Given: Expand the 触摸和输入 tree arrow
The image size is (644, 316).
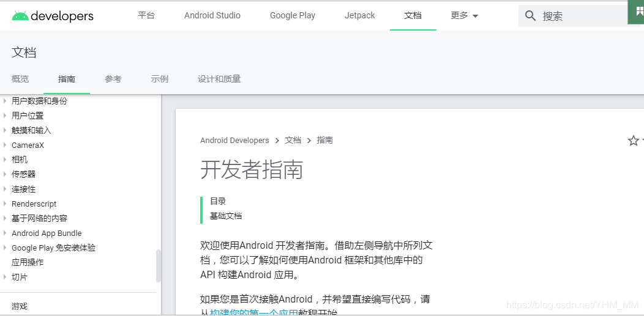Looking at the screenshot, I should [x=4, y=130].
